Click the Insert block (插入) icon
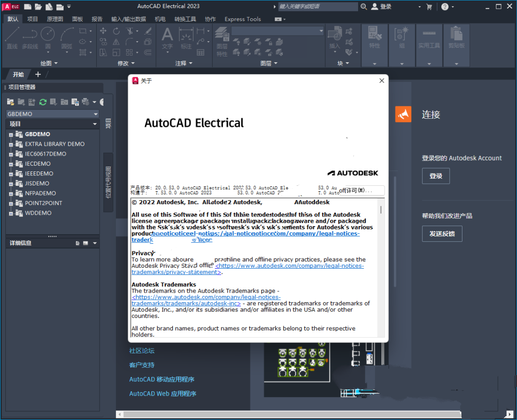 pyautogui.click(x=335, y=38)
